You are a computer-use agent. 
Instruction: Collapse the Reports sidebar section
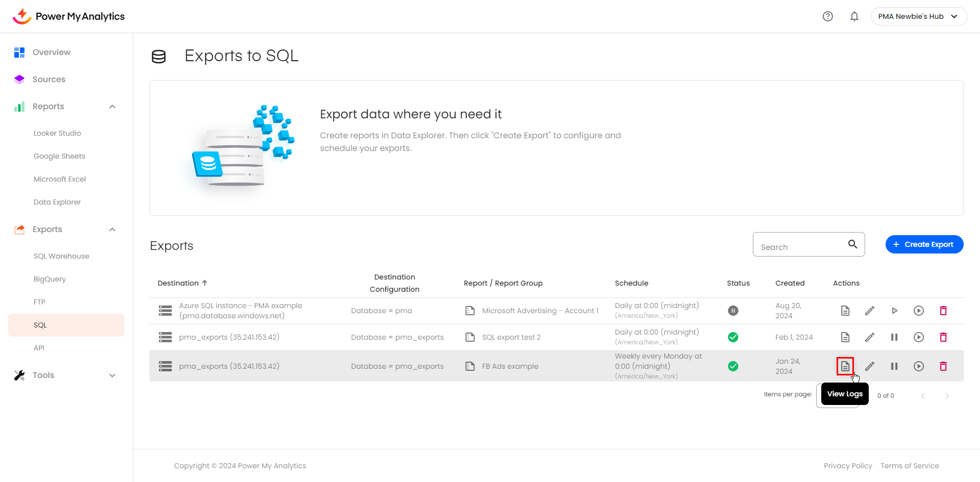pos(112,107)
